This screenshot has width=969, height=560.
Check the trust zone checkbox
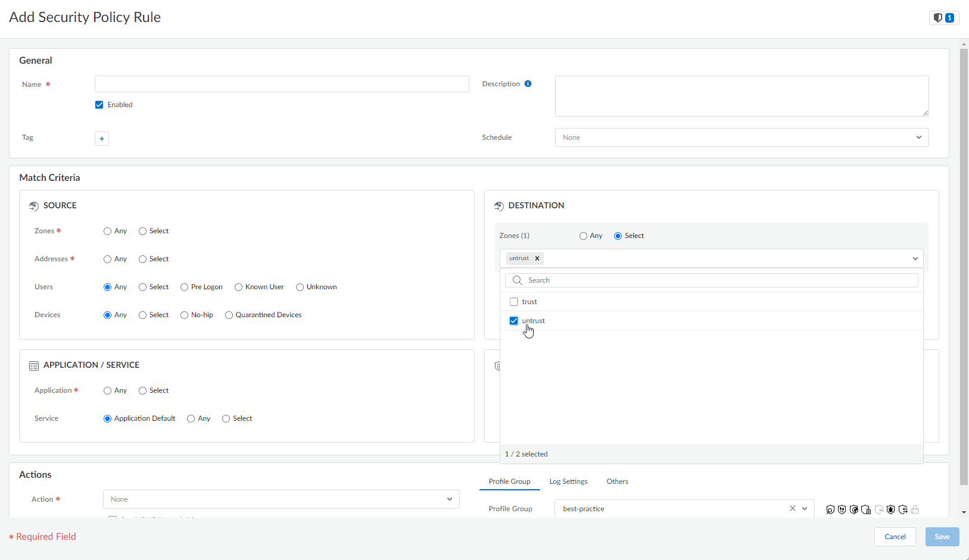514,302
